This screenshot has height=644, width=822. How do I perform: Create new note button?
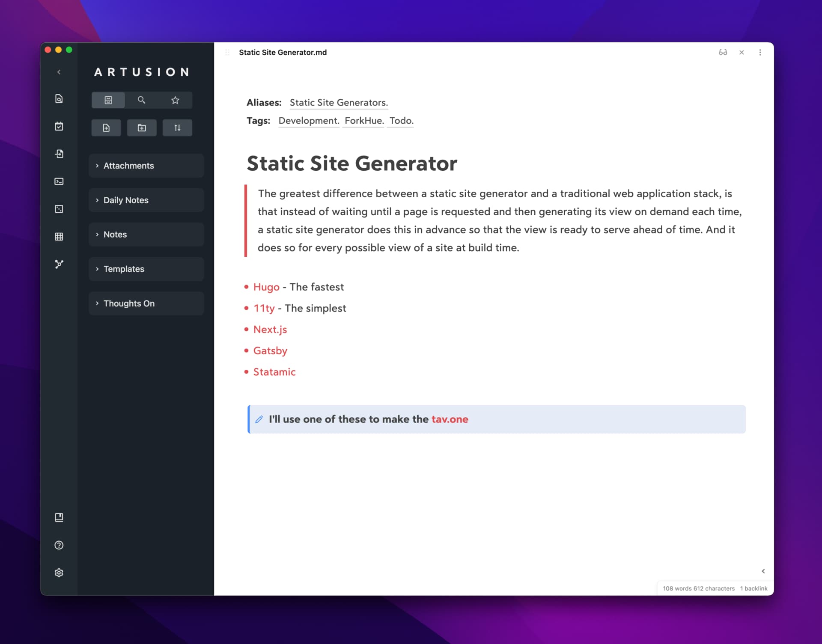[x=106, y=128]
